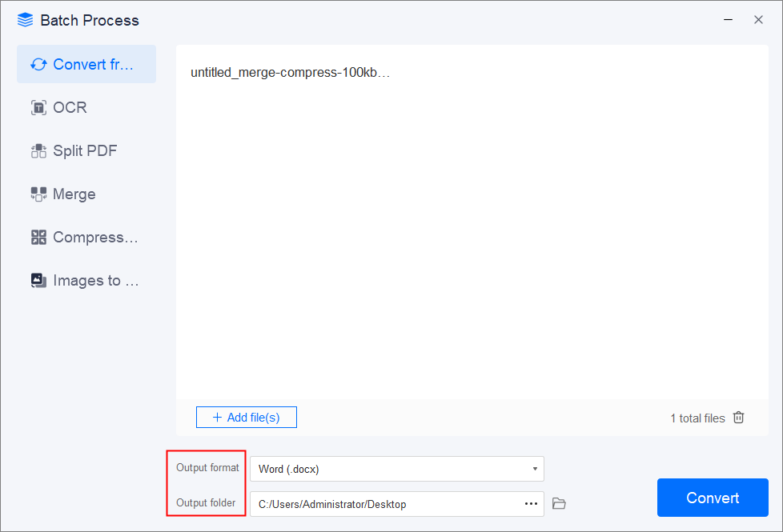This screenshot has width=783, height=532.
Task: Browse output folder via three-dots button
Action: [532, 504]
